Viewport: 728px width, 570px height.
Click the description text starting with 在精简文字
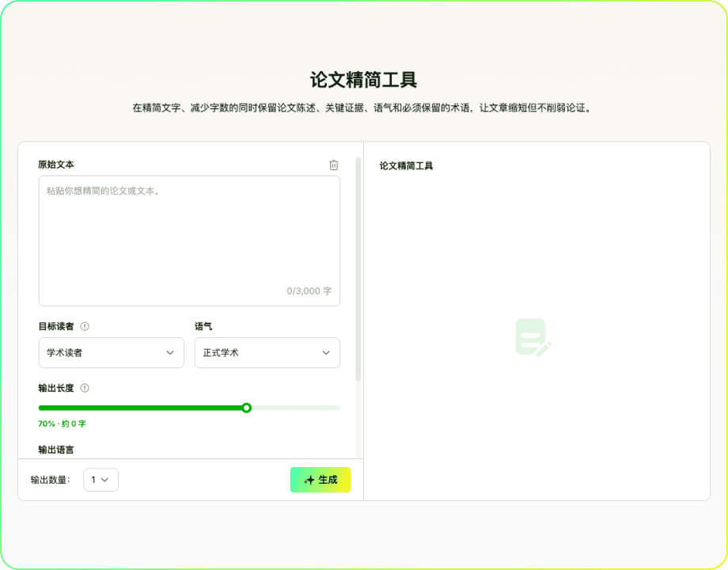coord(363,108)
